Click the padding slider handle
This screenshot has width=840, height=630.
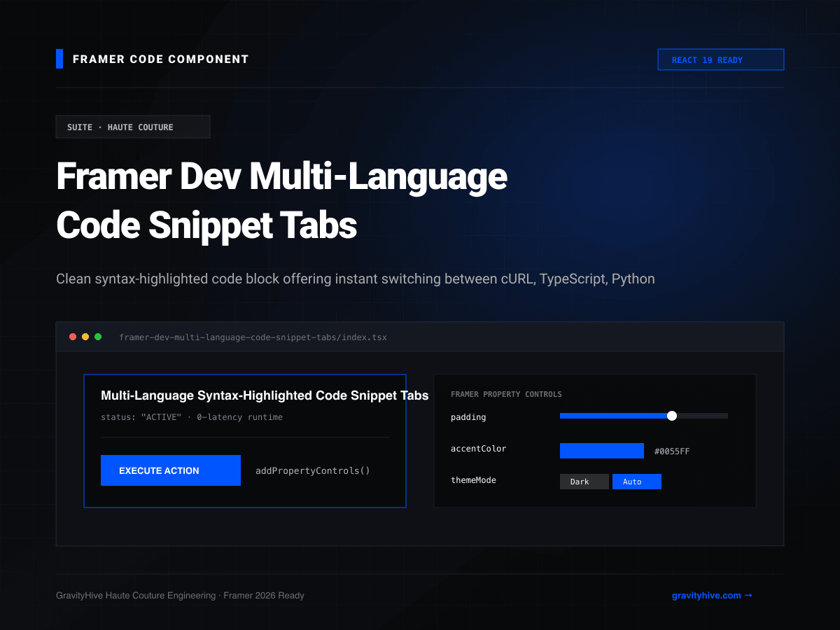coord(672,416)
